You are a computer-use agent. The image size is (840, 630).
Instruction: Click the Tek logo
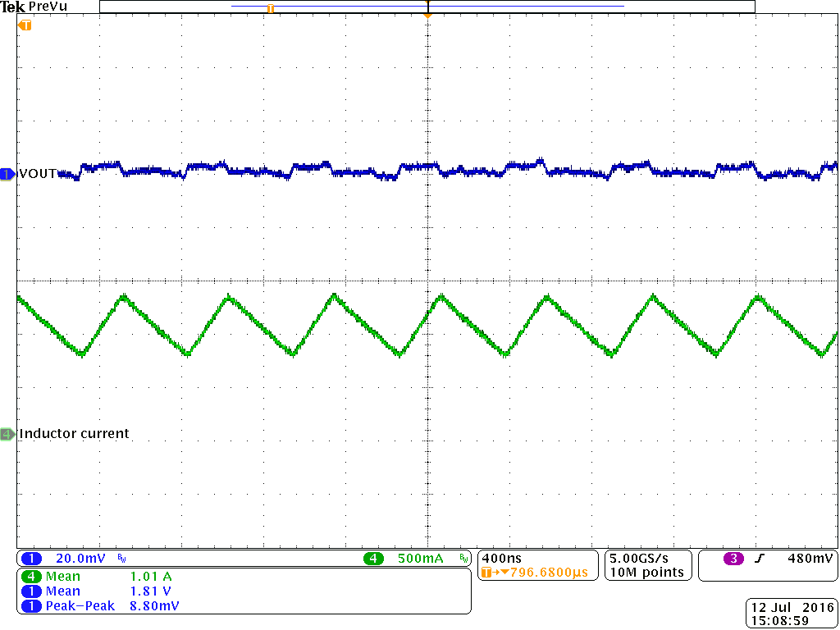tap(11, 7)
